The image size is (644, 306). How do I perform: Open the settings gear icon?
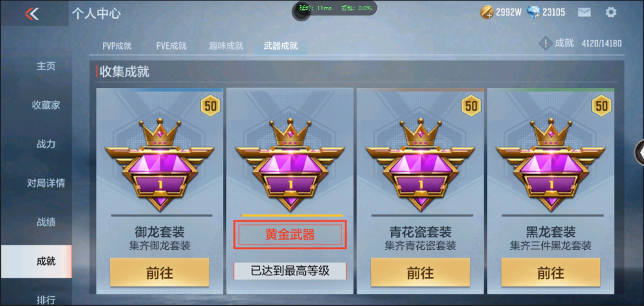tap(611, 12)
